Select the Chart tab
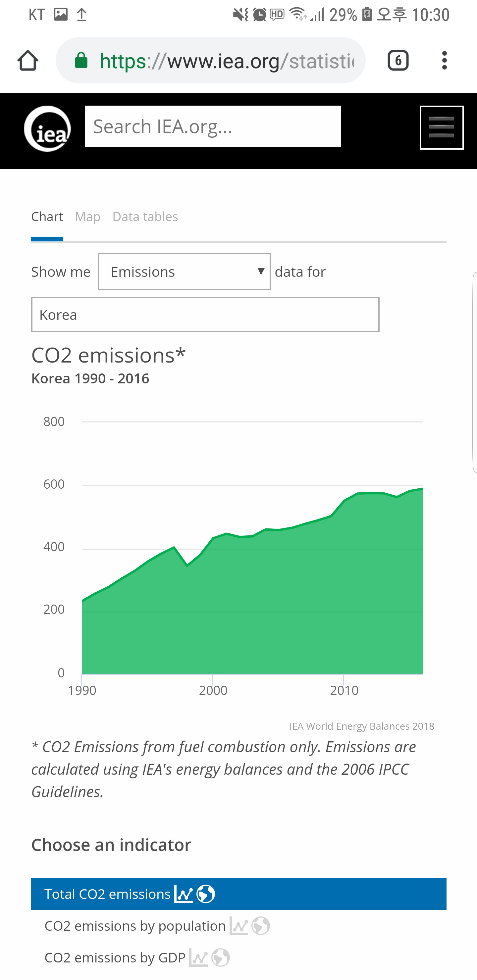This screenshot has height=980, width=477. pos(47,217)
